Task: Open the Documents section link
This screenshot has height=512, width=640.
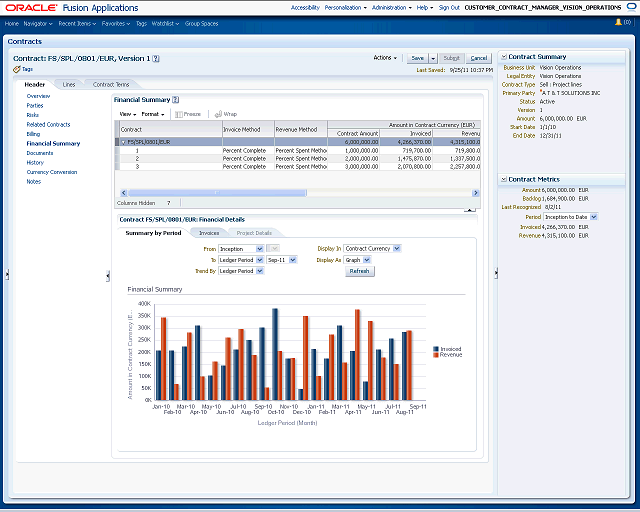Action: (40, 153)
